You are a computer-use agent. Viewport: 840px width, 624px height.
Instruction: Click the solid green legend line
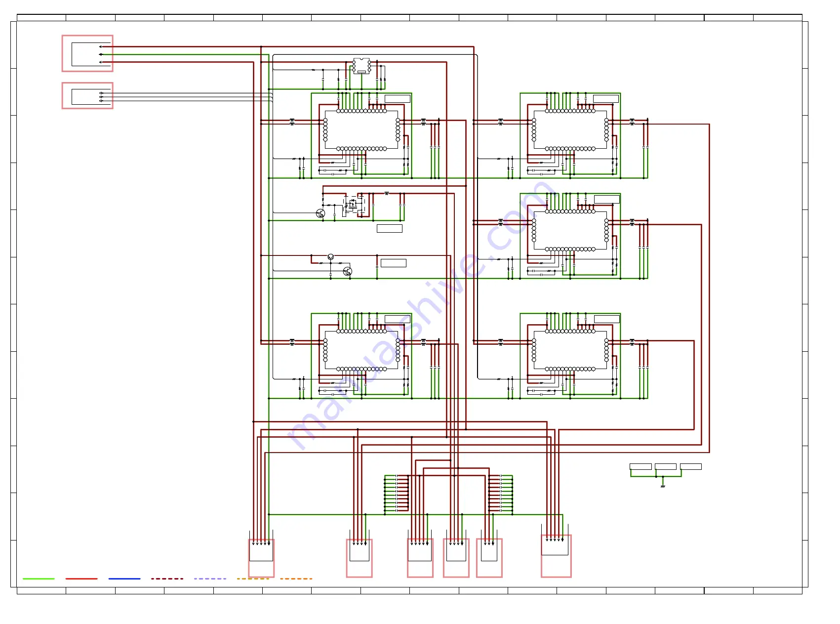pyautogui.click(x=39, y=579)
